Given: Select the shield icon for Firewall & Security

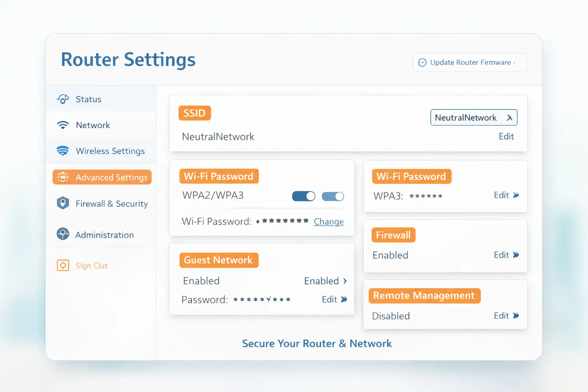Looking at the screenshot, I should pos(63,203).
